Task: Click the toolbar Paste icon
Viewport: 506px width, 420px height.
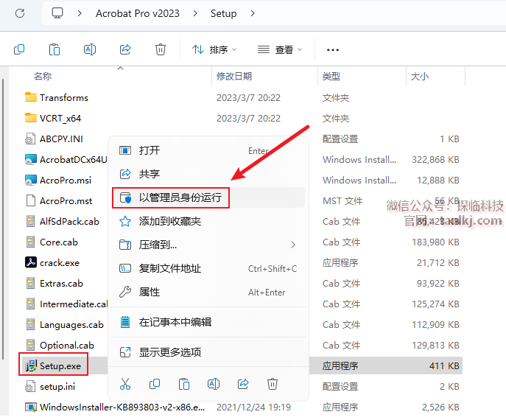Action: coord(55,49)
